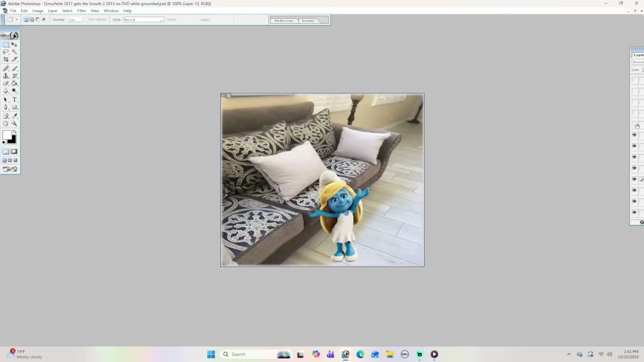Open the Image menu
This screenshot has height=362, width=644.
[38, 11]
